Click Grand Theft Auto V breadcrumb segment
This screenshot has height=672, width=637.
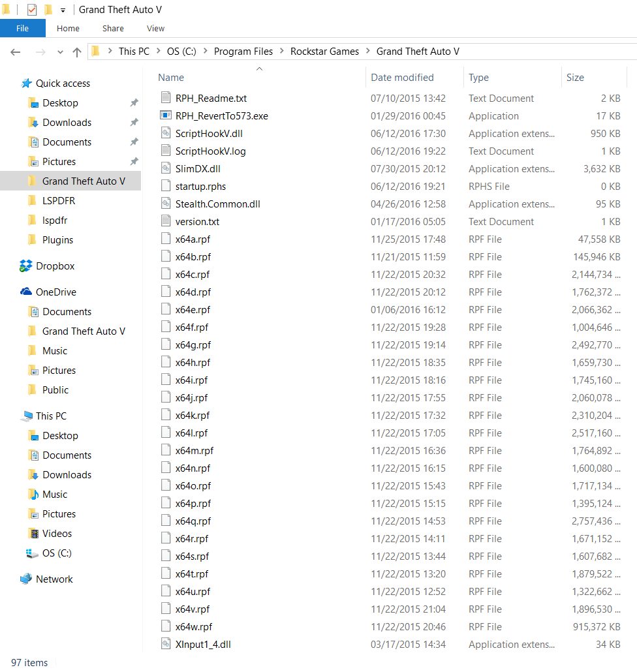(x=418, y=52)
